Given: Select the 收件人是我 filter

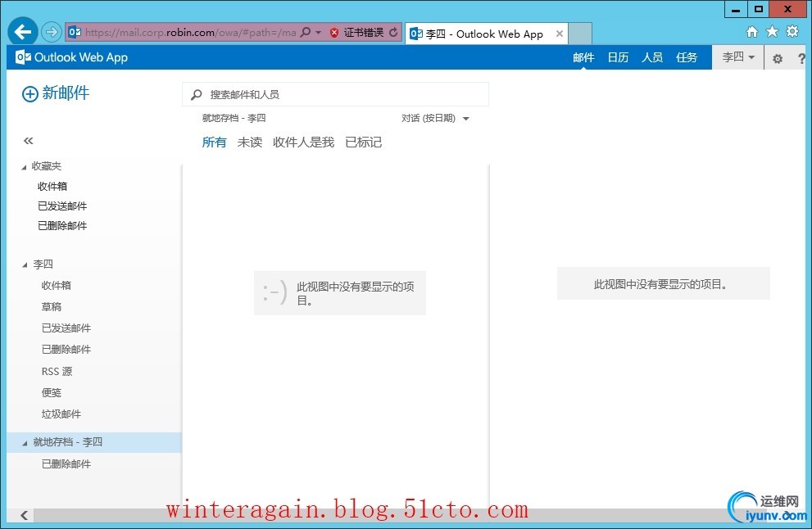Looking at the screenshot, I should (x=303, y=142).
